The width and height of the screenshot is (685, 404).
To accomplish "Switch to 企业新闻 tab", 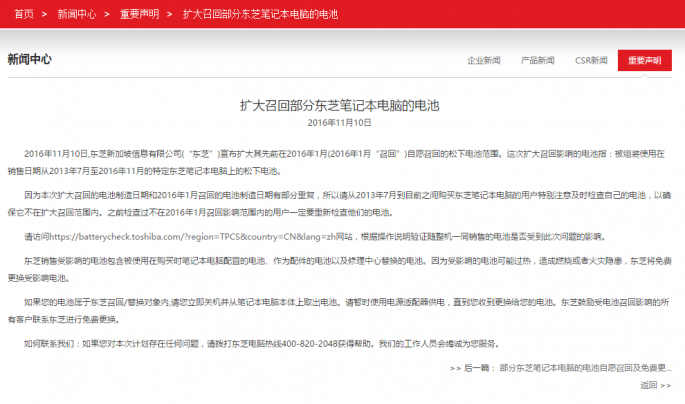I will point(484,60).
